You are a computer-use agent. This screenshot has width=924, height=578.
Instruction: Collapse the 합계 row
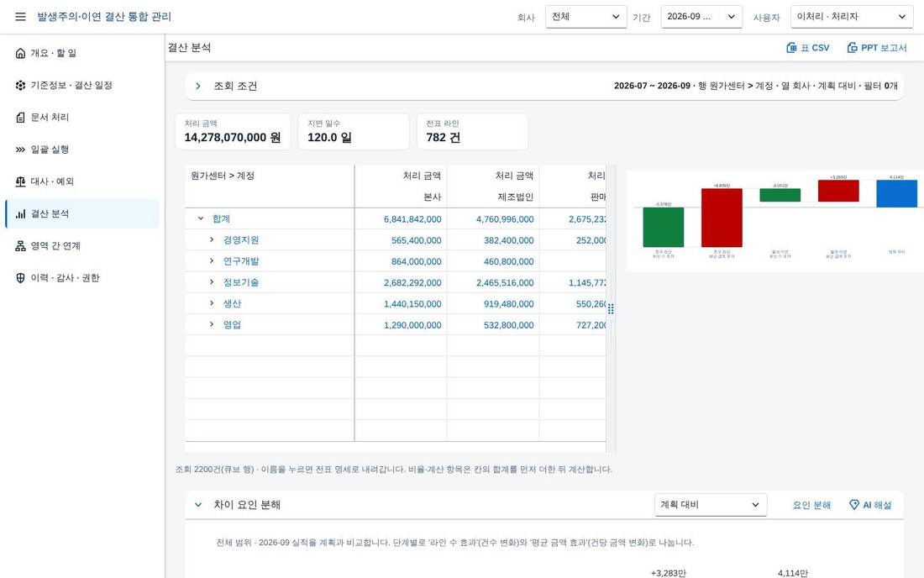201,218
